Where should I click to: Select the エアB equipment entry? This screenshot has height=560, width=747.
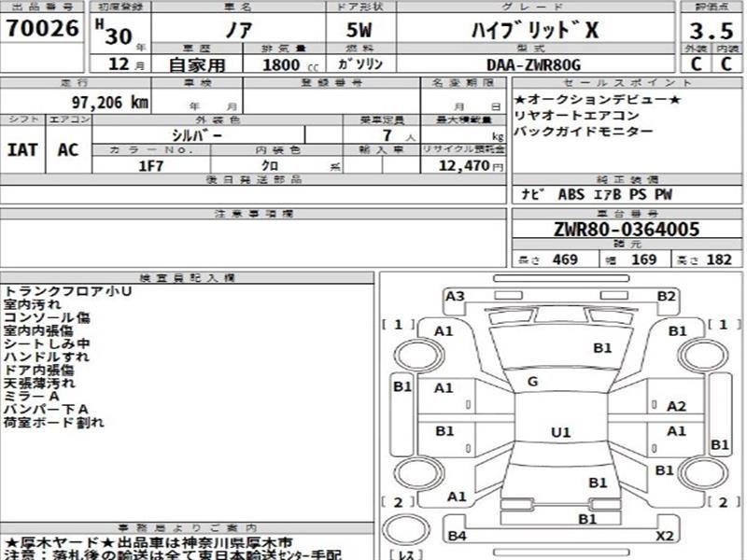(608, 195)
